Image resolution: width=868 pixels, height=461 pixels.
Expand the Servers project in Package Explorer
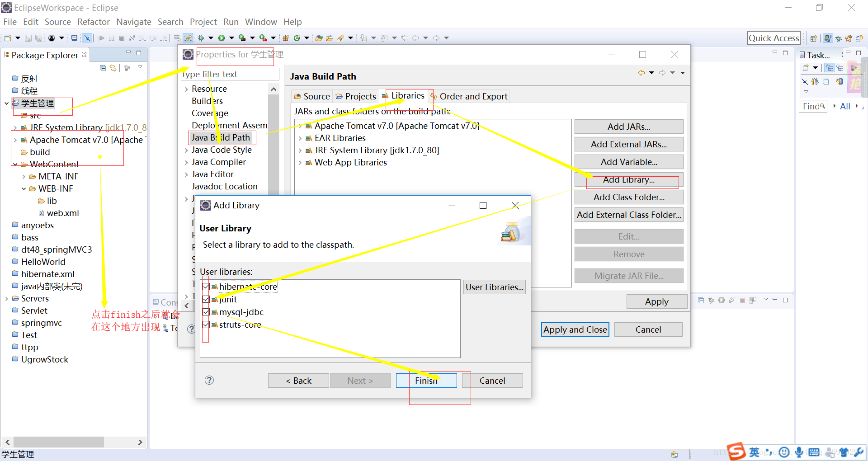[x=6, y=298]
